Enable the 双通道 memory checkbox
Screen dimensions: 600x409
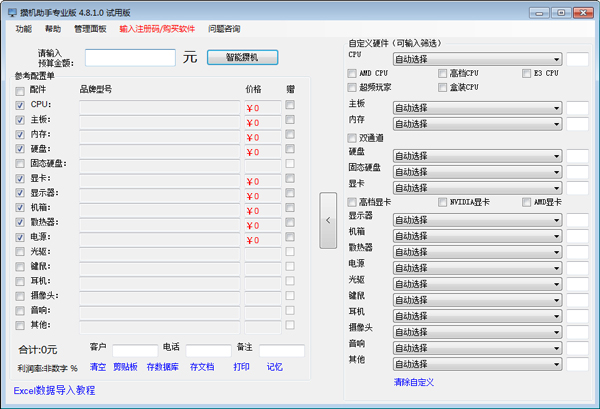click(352, 138)
